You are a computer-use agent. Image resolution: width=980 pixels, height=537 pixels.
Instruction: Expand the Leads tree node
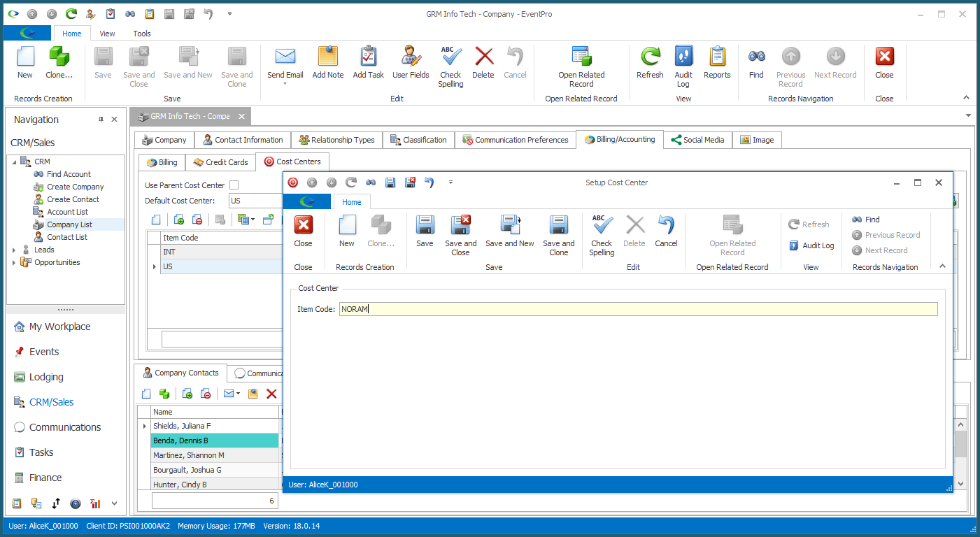(x=14, y=250)
